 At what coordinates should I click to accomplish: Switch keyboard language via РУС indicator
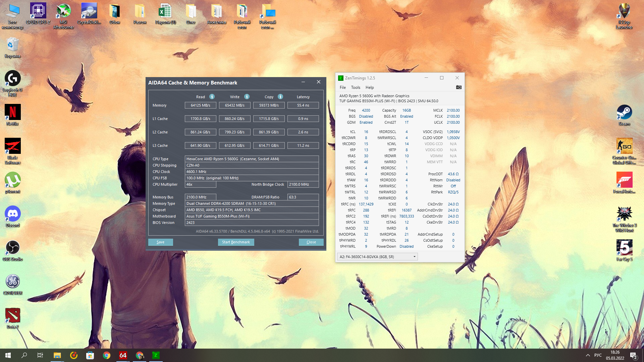pyautogui.click(x=598, y=355)
